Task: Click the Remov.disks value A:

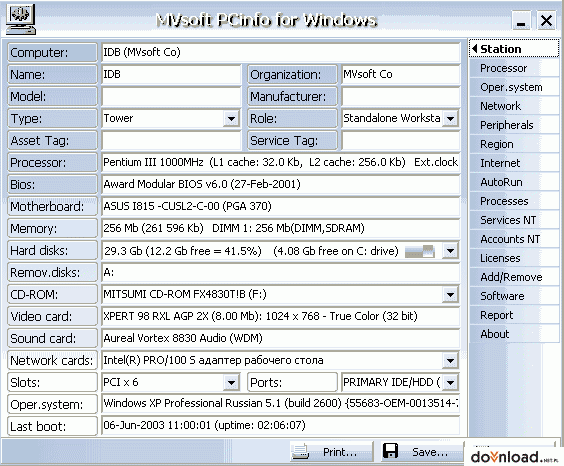Action: [x=281, y=273]
